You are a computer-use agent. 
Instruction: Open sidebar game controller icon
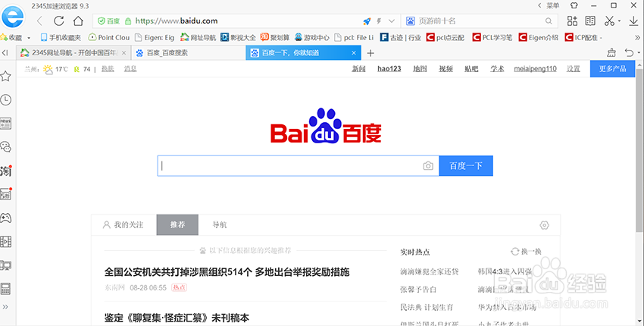[x=6, y=218]
